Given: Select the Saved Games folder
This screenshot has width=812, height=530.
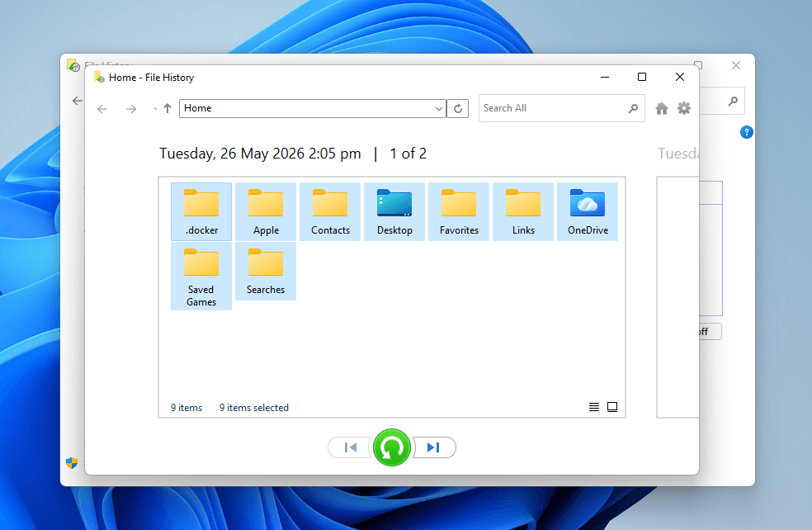Looking at the screenshot, I should [201, 276].
